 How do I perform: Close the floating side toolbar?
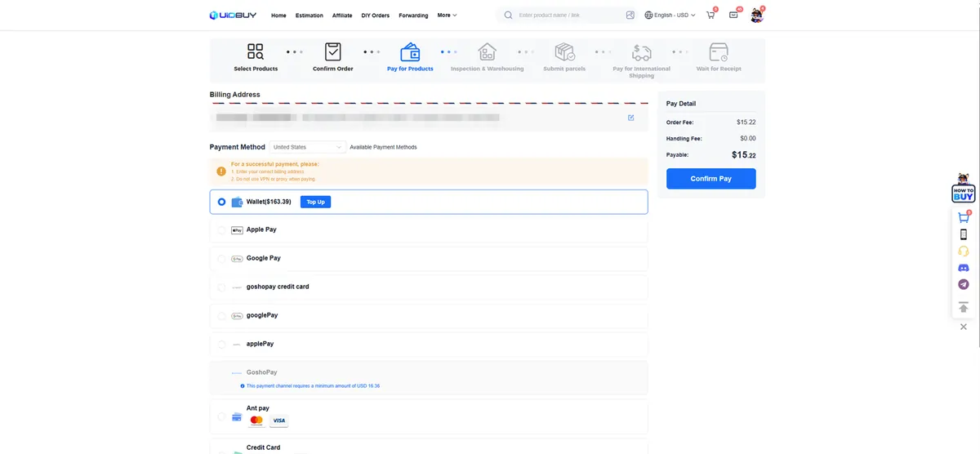964,327
